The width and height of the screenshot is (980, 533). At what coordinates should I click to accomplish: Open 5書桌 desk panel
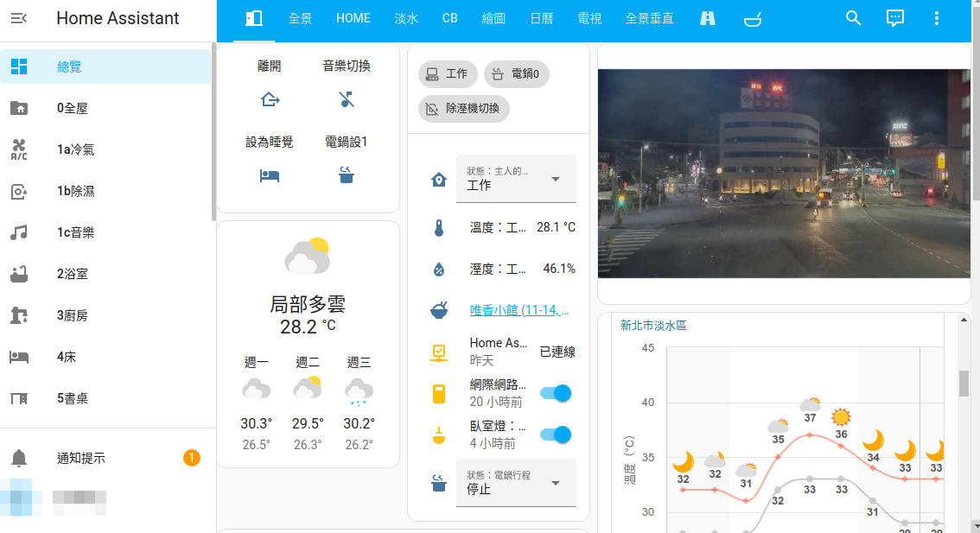105,398
